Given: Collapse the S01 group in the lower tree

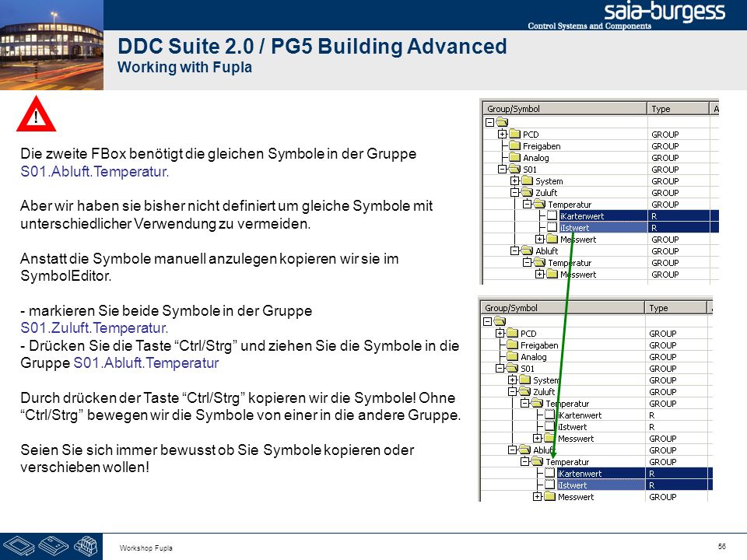Looking at the screenshot, I should pyautogui.click(x=500, y=368).
